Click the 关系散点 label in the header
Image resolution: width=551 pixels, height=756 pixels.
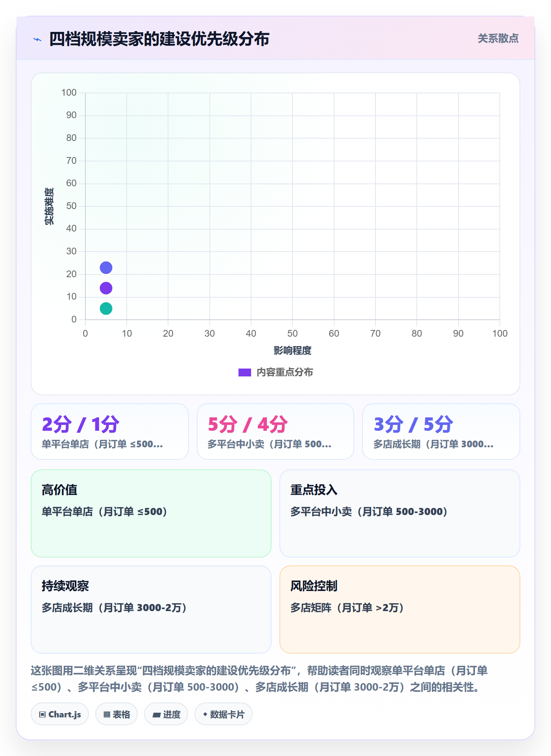[x=498, y=39]
